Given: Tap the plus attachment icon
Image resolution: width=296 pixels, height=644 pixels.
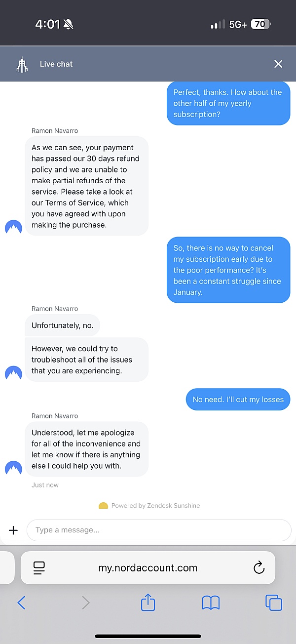Looking at the screenshot, I should click(13, 530).
